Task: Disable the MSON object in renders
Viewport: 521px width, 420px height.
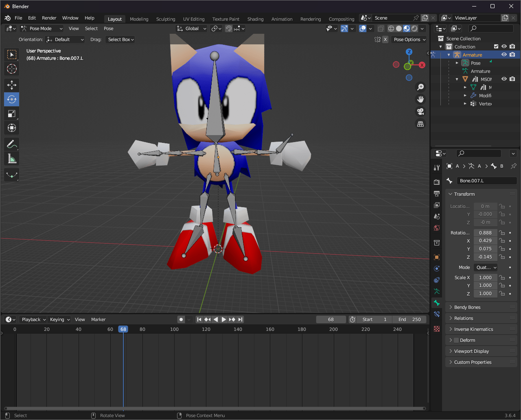Action: pyautogui.click(x=512, y=79)
